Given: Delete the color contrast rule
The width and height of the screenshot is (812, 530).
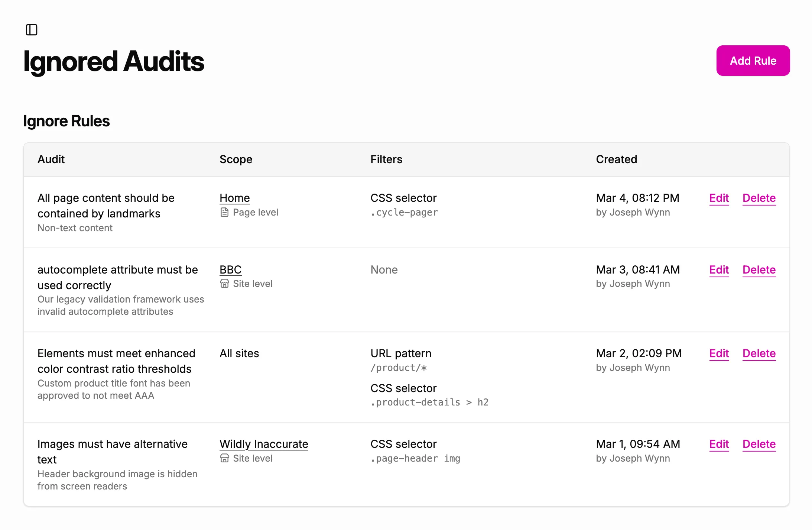Looking at the screenshot, I should coord(759,353).
